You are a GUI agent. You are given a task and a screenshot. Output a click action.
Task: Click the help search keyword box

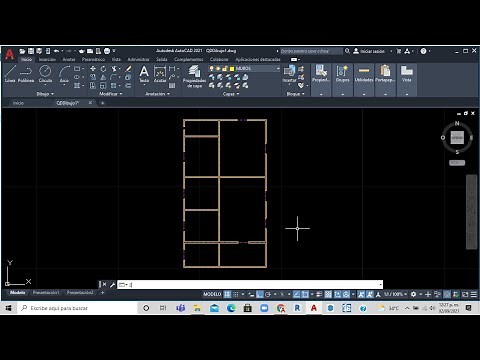311,51
